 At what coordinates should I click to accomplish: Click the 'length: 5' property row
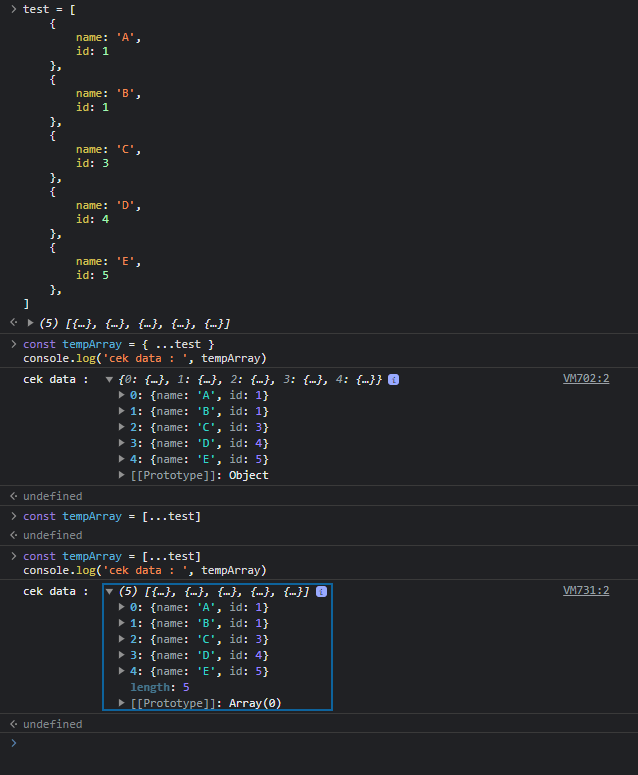click(x=160, y=687)
